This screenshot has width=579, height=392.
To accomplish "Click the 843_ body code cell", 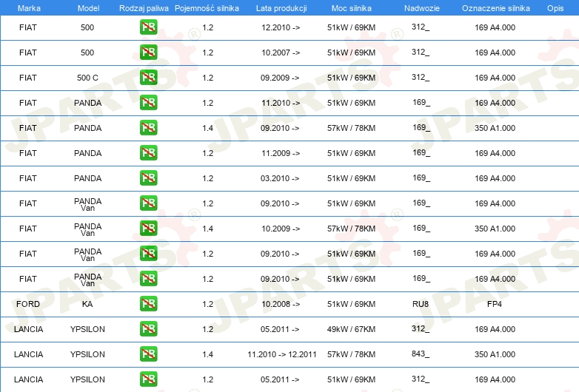I will pyautogui.click(x=421, y=354).
